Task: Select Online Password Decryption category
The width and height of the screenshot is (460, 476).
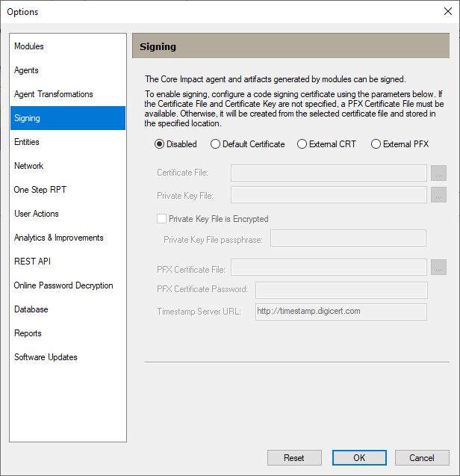Action: 63,285
